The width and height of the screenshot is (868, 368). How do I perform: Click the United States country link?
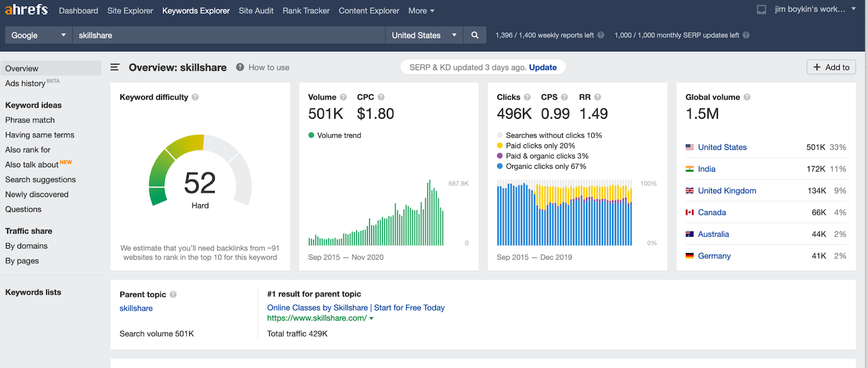pos(722,147)
